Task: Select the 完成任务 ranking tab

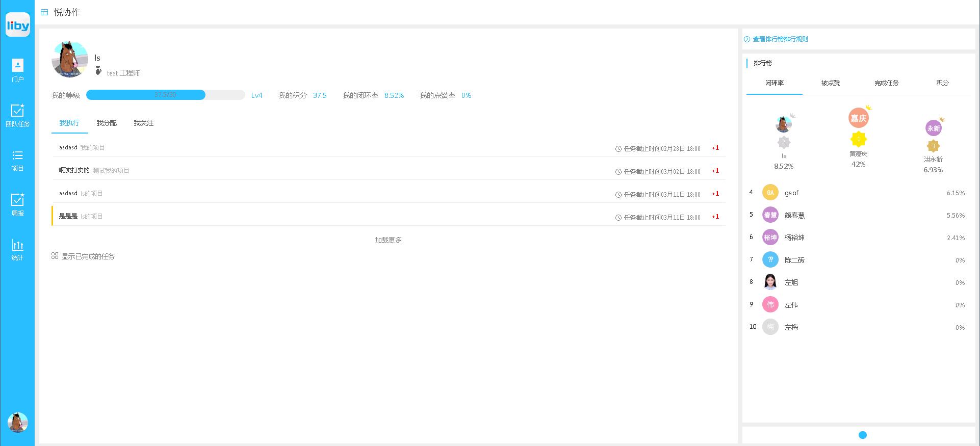Action: 886,83
